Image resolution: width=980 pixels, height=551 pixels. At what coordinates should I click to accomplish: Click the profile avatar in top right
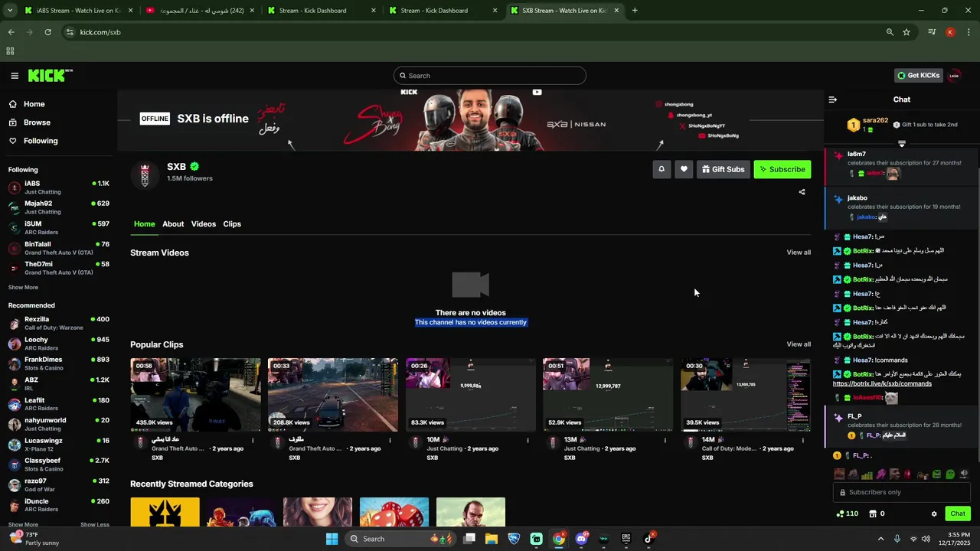[954, 75]
